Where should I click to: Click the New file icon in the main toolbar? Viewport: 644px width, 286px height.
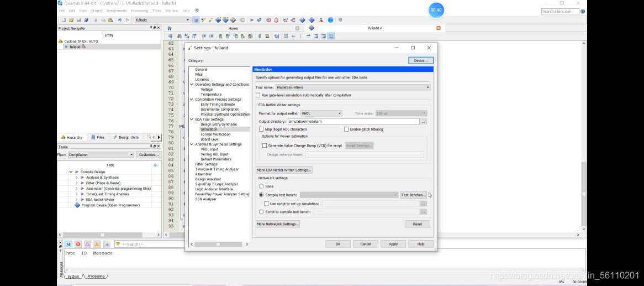pos(64,20)
